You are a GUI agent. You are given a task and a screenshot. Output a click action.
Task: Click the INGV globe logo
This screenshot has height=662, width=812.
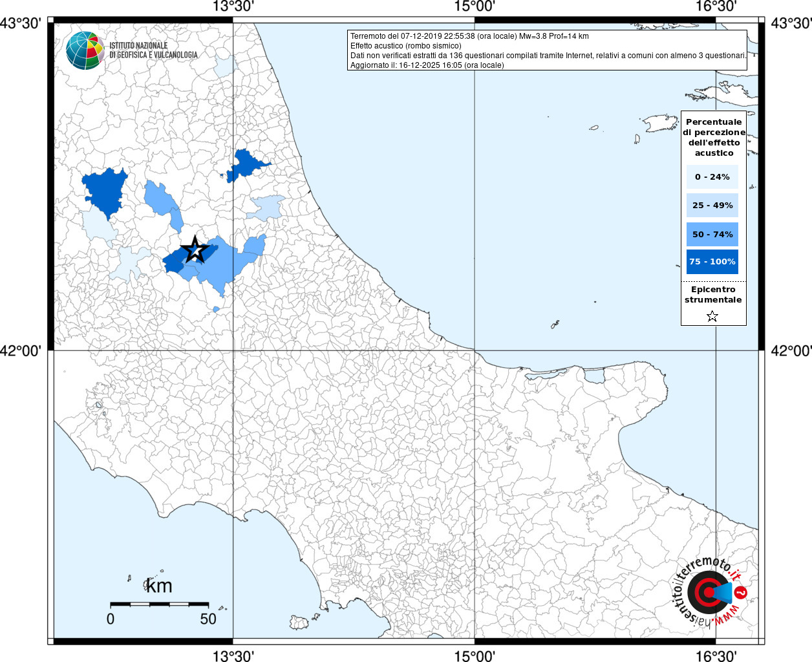click(85, 50)
